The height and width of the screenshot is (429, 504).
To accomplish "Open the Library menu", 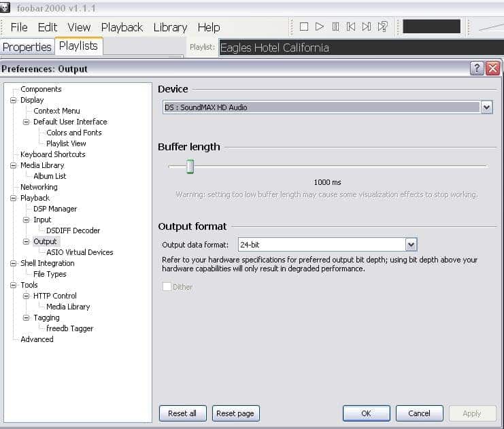I will point(170,27).
